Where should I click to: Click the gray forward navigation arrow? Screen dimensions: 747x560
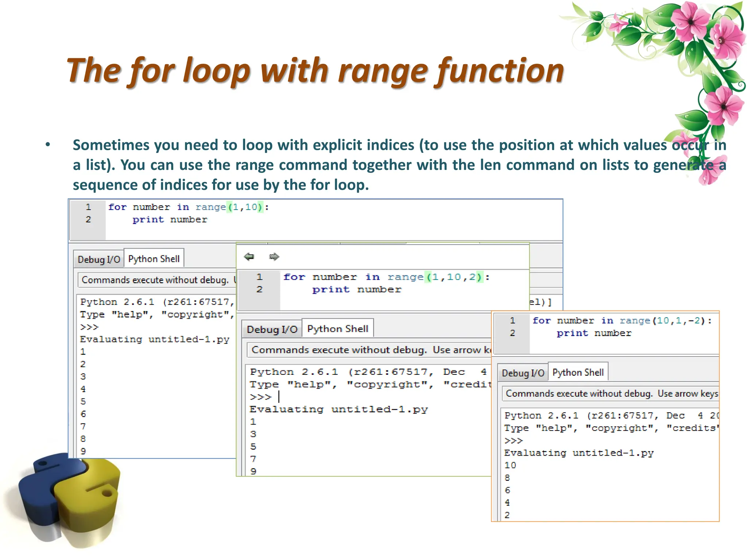[274, 257]
